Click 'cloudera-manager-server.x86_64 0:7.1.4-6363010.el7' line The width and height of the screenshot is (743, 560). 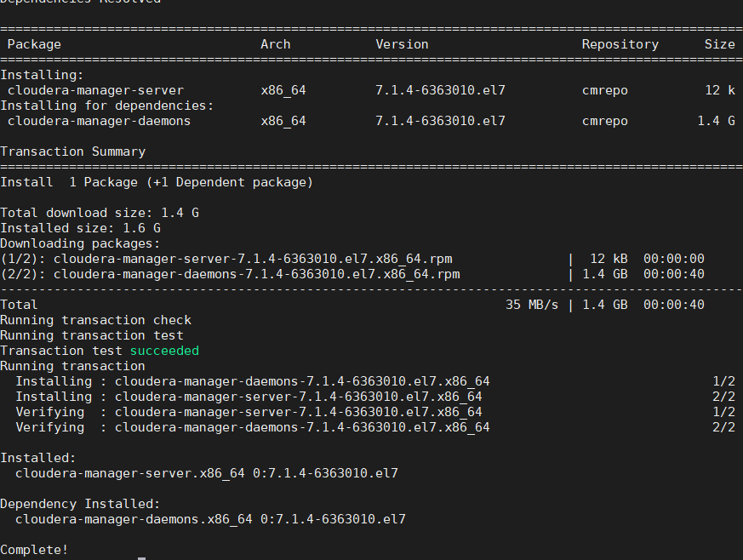pyautogui.click(x=207, y=473)
